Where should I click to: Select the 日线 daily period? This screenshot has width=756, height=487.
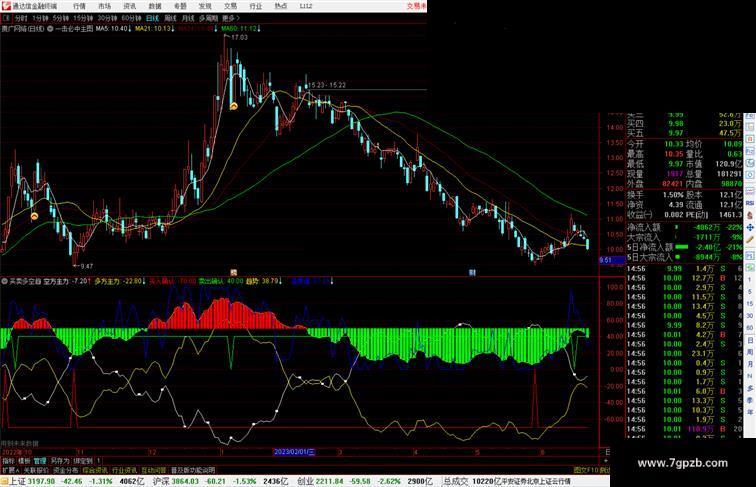[x=152, y=18]
